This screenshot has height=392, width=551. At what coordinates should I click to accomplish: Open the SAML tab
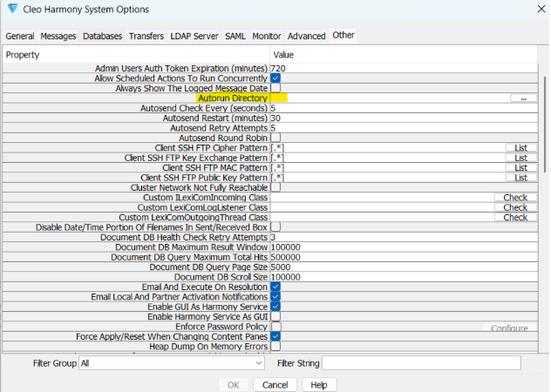[x=235, y=37]
